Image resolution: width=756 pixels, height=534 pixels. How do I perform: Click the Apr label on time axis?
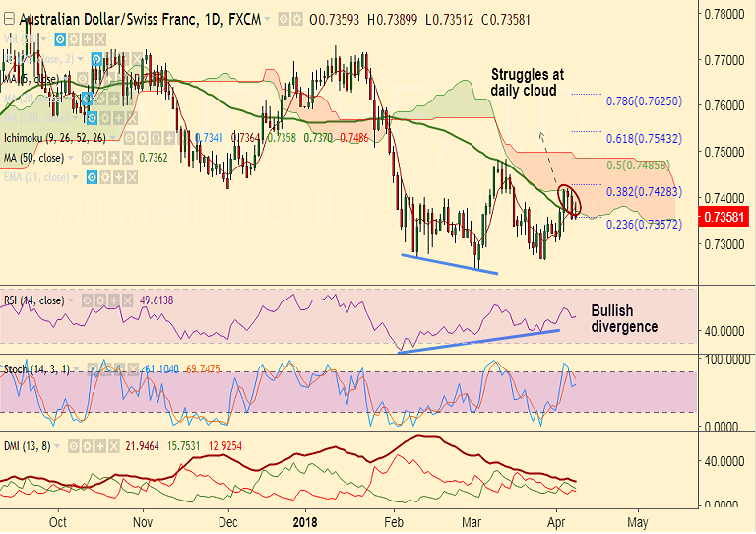556,522
